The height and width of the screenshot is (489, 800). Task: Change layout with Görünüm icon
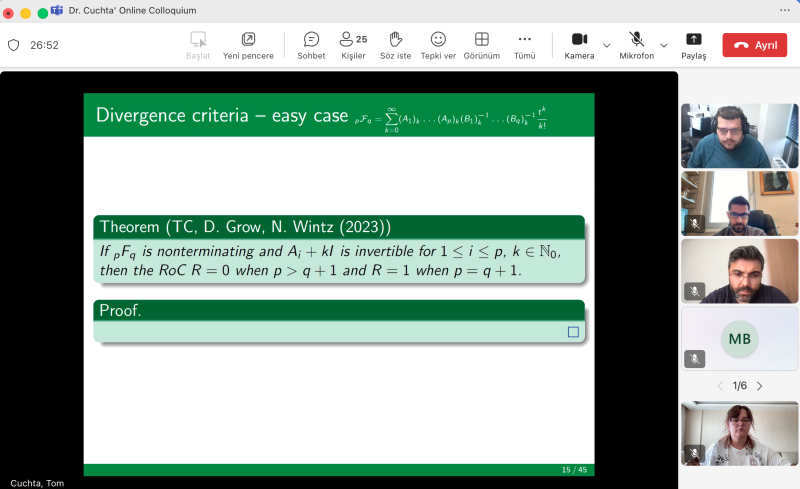[x=481, y=45]
